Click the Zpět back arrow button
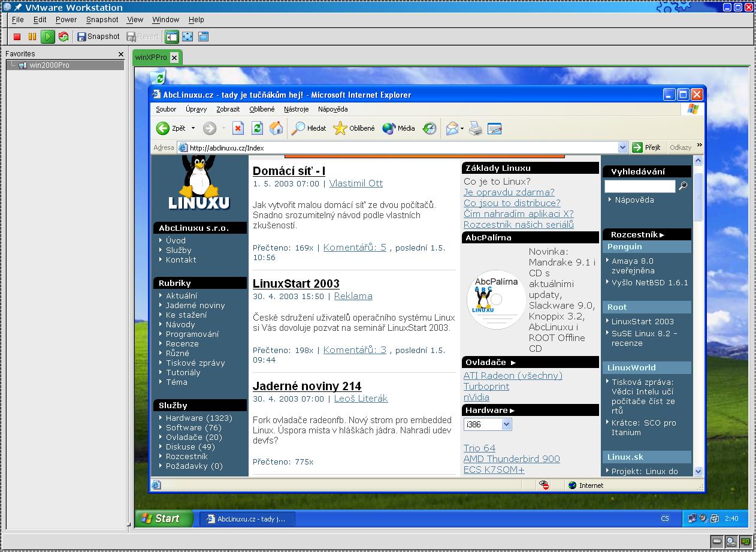 click(x=171, y=128)
